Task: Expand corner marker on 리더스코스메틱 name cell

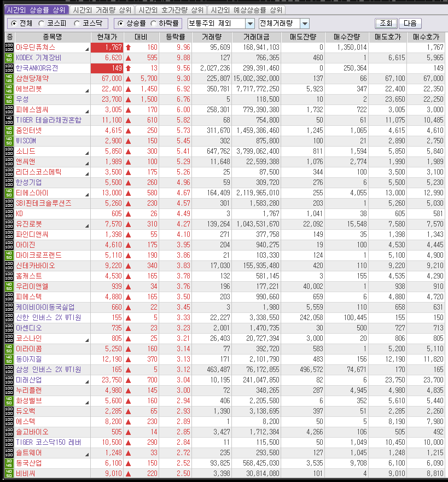Action: click(x=87, y=174)
